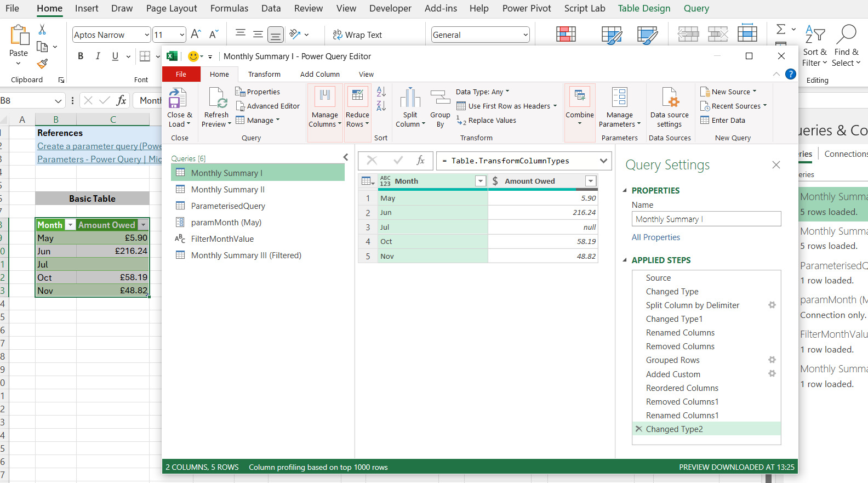Open Data source settings

(670, 108)
